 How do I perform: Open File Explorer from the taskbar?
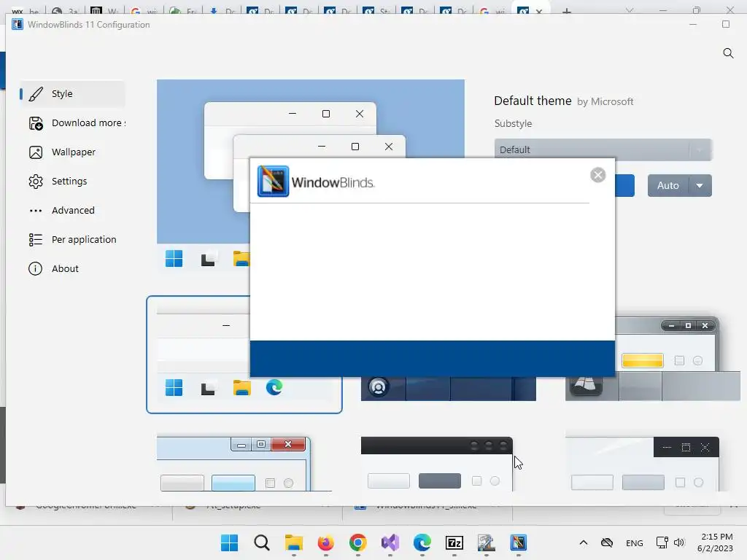[294, 542]
